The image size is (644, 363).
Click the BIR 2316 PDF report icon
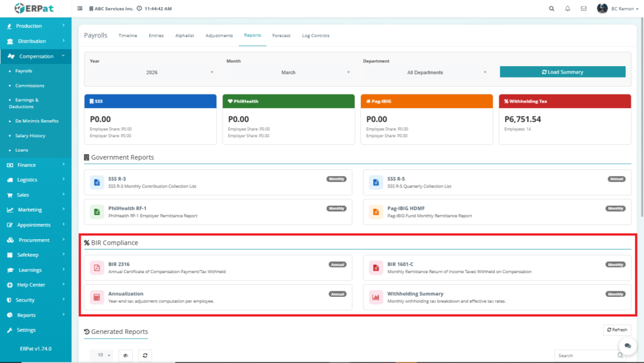pyautogui.click(x=97, y=267)
